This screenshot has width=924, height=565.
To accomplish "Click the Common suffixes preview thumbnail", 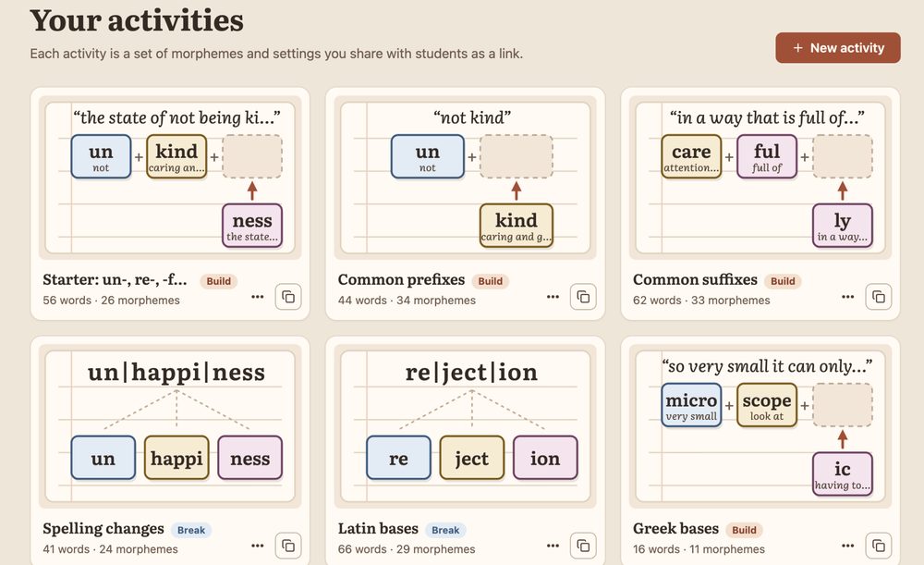I will [x=760, y=178].
